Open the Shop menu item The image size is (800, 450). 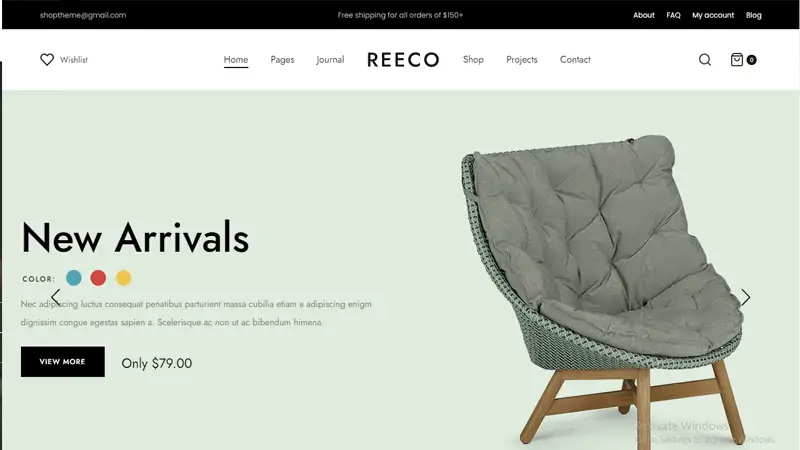click(473, 60)
